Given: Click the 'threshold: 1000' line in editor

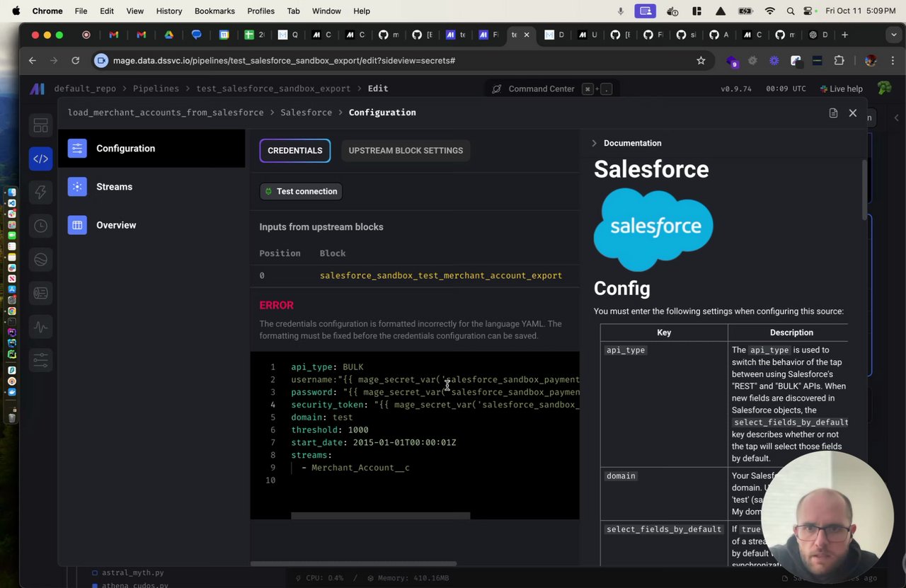Looking at the screenshot, I should [329, 430].
